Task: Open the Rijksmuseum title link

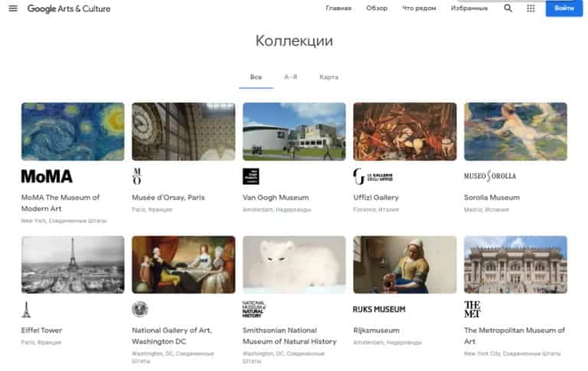Action: [376, 330]
